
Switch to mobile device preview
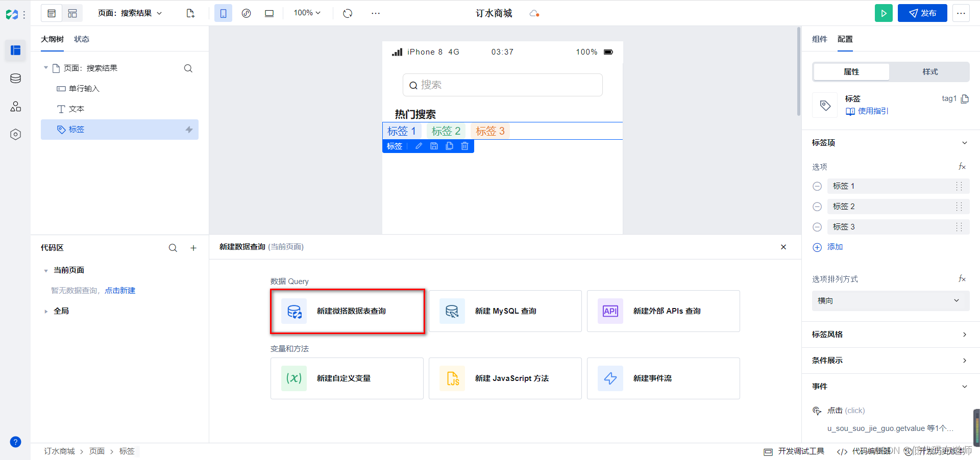[223, 13]
